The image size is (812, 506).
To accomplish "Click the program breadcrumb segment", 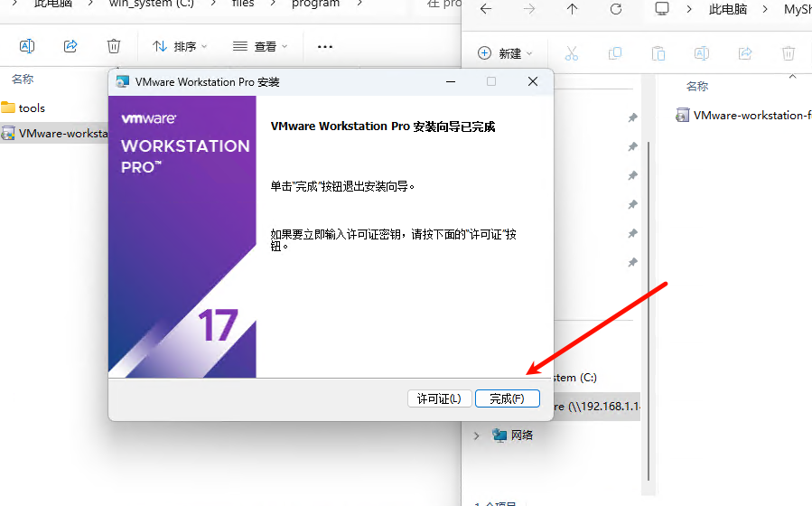I will point(315,4).
